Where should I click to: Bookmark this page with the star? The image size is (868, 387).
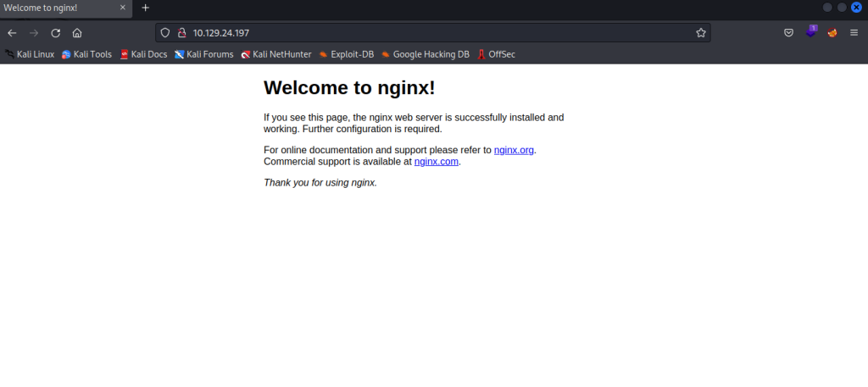click(700, 33)
